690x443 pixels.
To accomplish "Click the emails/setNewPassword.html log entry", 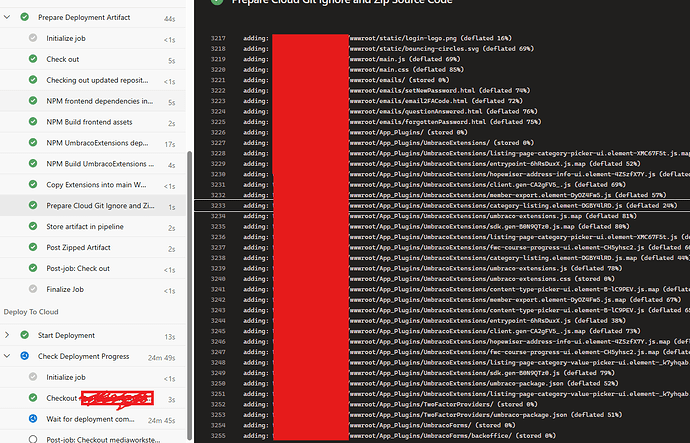I will (x=440, y=91).
